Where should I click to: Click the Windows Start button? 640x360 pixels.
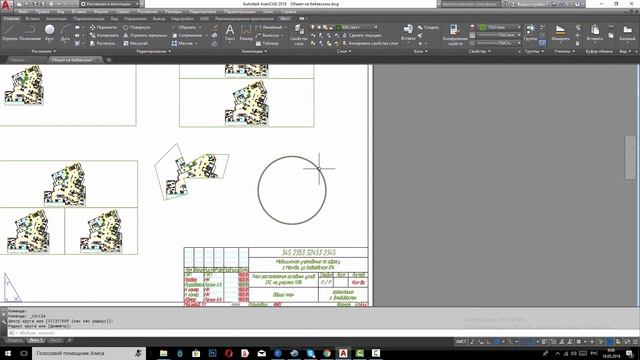8,353
